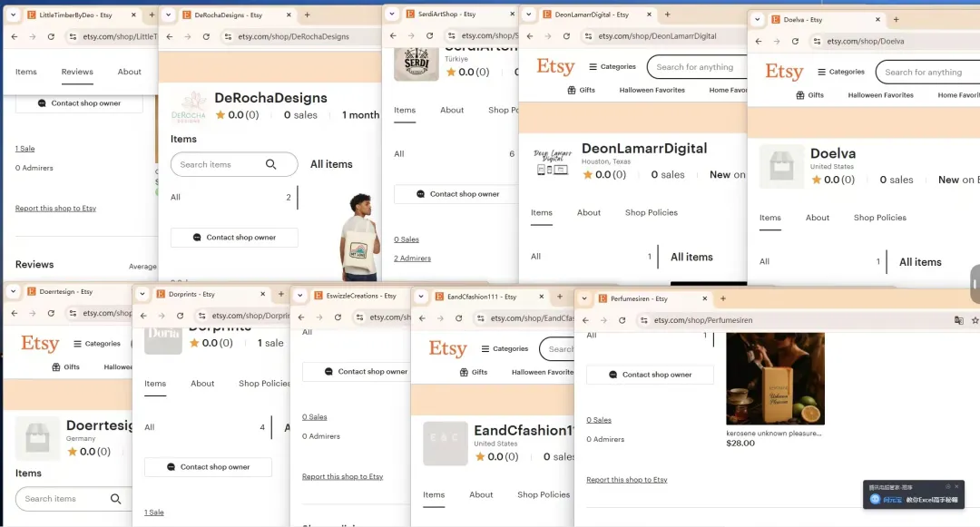The width and height of the screenshot is (980, 527).
Task: Reload the Dorprints window page
Action: tap(180, 316)
